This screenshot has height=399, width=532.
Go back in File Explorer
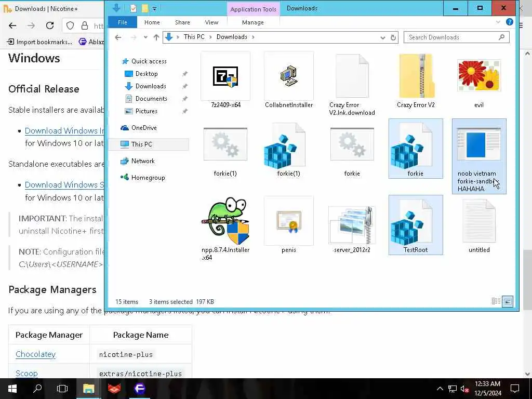point(118,37)
